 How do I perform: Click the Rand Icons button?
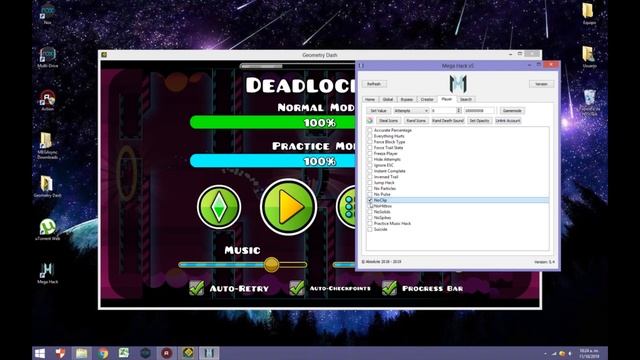tap(416, 121)
